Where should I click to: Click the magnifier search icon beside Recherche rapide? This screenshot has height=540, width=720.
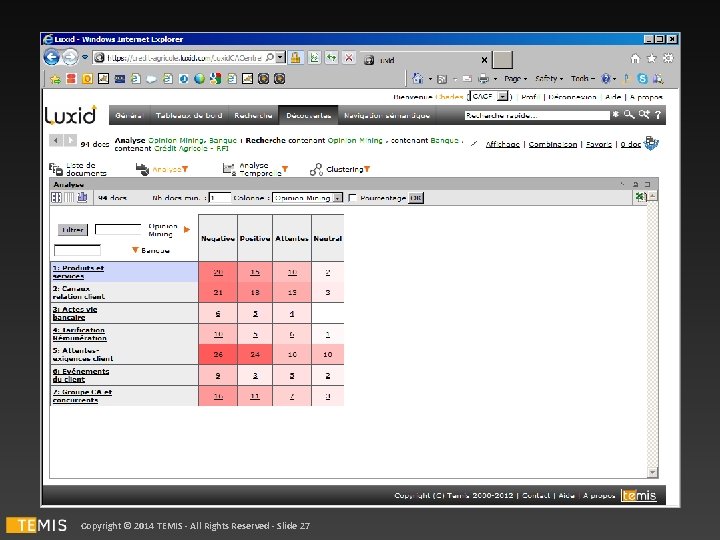629,115
